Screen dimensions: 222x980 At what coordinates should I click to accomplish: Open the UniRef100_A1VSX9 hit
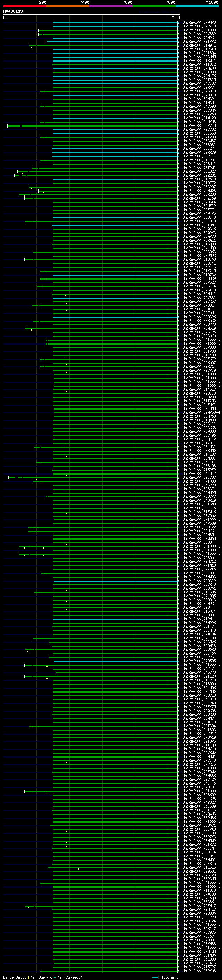click(199, 49)
